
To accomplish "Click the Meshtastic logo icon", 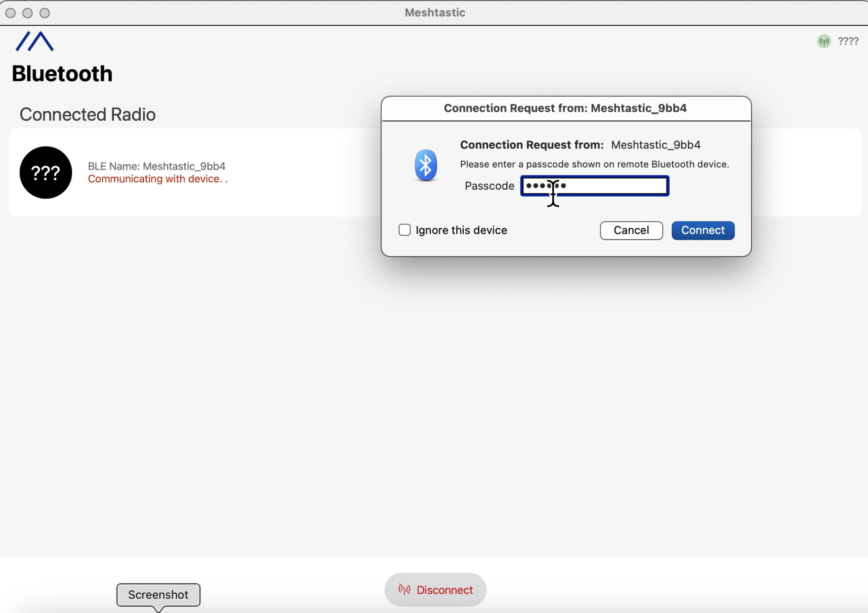I will click(x=34, y=41).
